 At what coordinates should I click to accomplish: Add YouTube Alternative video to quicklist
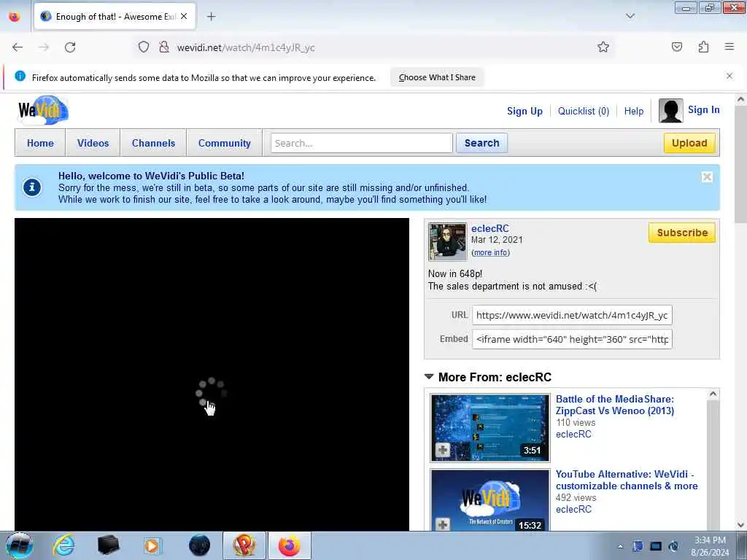pos(443,524)
